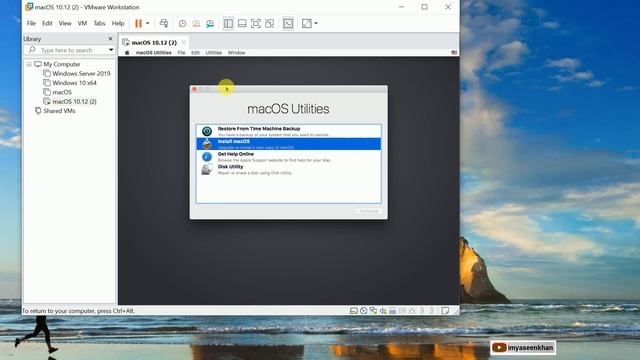
Task: Open the imyaseenkhan YouTube channel badge
Action: point(523,348)
